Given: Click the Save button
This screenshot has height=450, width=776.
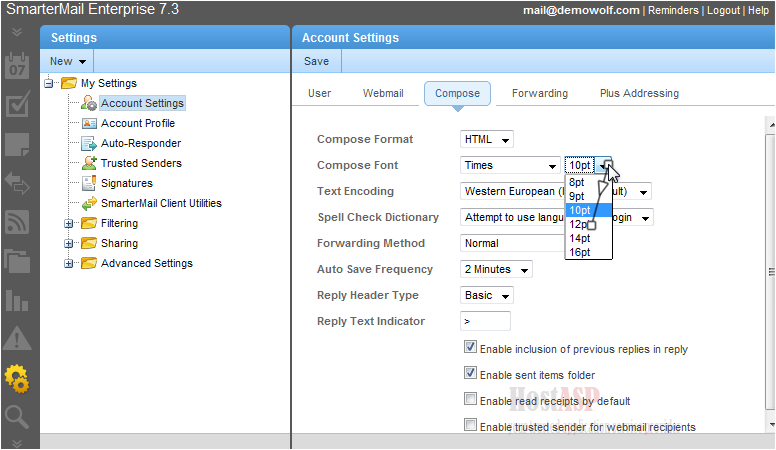Looking at the screenshot, I should tap(316, 61).
